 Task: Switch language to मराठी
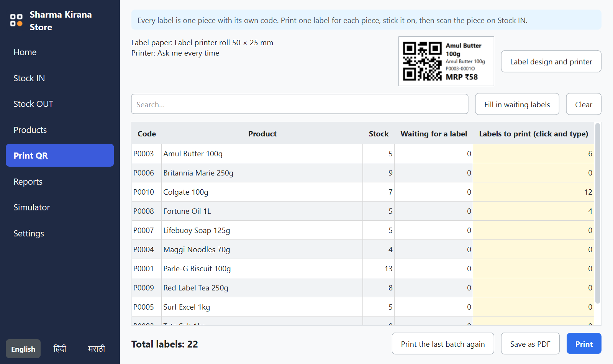[x=97, y=349]
